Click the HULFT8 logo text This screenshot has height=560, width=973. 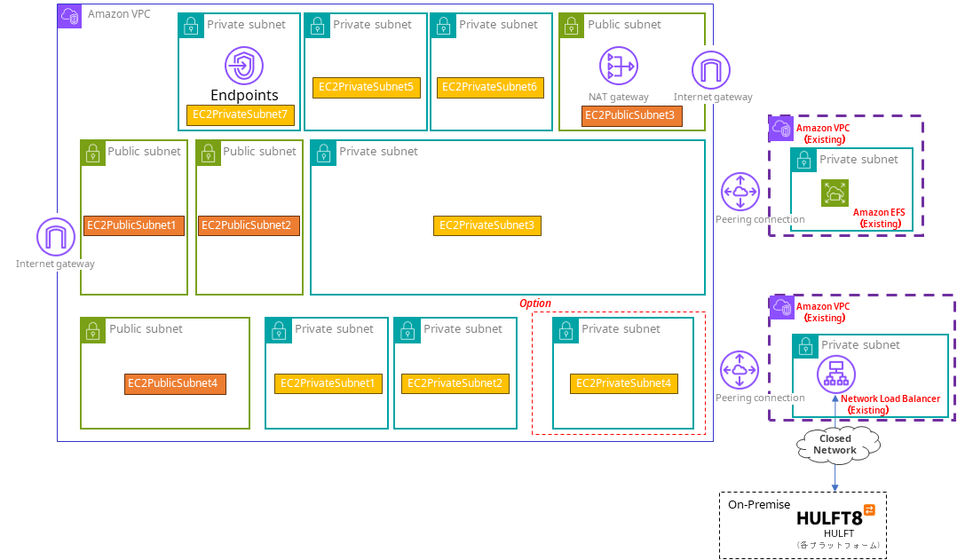[x=829, y=518]
